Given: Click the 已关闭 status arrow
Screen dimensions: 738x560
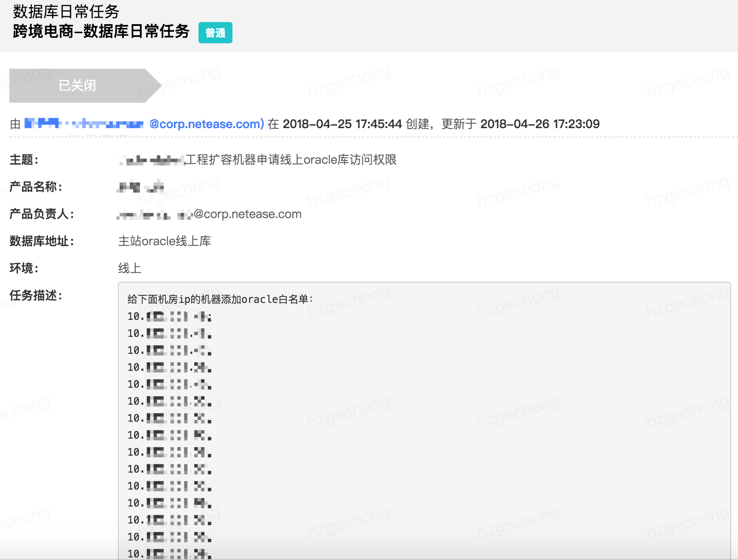Looking at the screenshot, I should click(78, 86).
